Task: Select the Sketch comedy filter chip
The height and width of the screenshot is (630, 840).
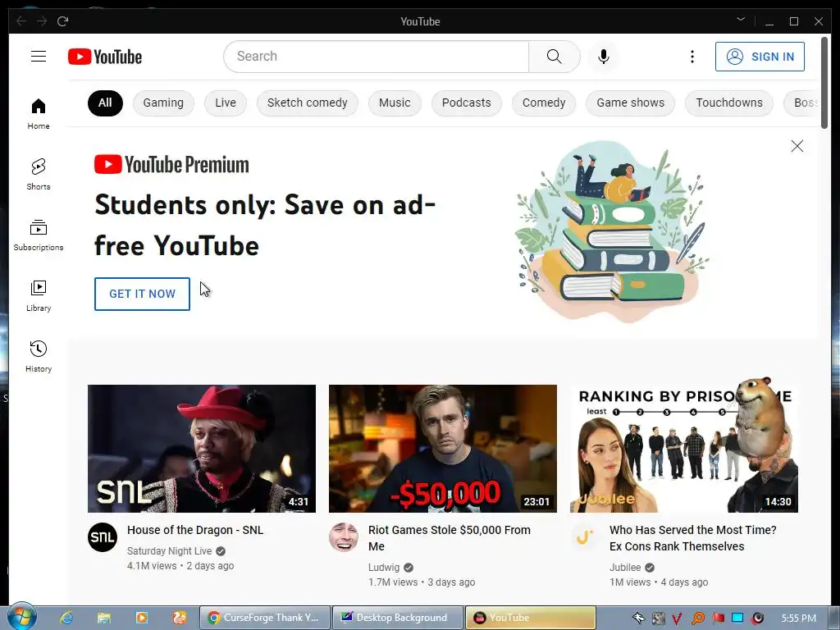Action: (x=307, y=103)
